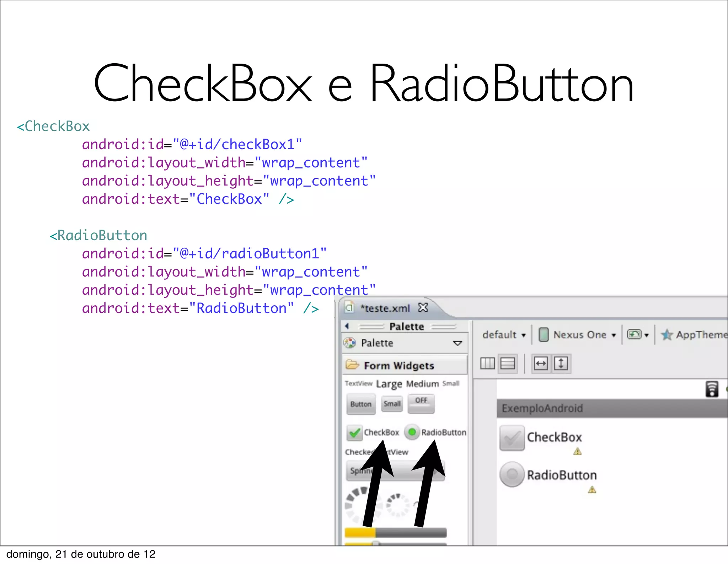Screen dimensions: 728x564
Task: Expand the Form Widgets folder category
Action: [x=405, y=365]
